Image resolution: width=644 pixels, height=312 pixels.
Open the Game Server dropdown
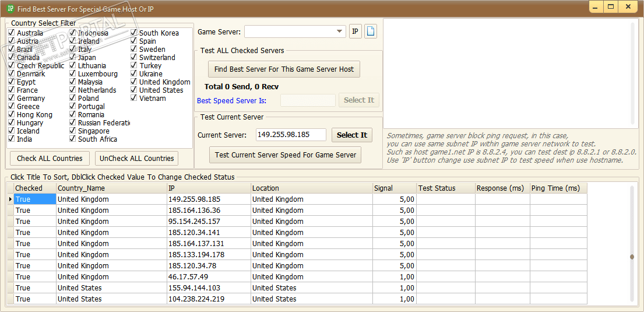coord(339,31)
